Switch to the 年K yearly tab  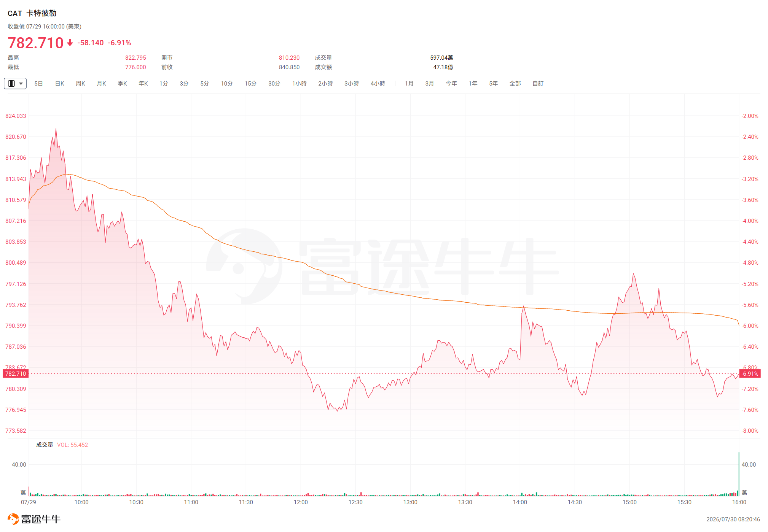coord(143,83)
